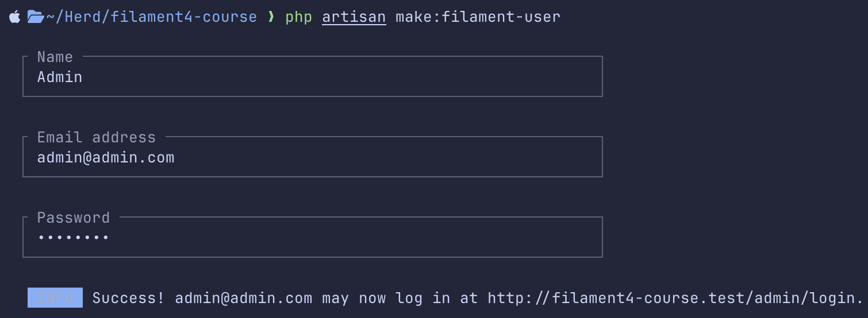
Task: Click inside the Name input box
Action: (x=313, y=76)
